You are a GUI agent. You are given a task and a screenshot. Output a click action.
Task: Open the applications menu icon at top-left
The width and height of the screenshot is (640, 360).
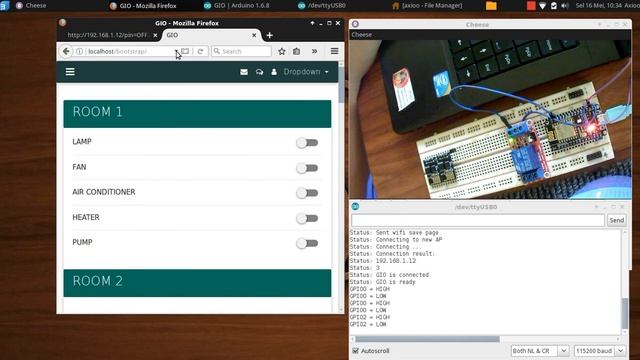tap(4, 6)
